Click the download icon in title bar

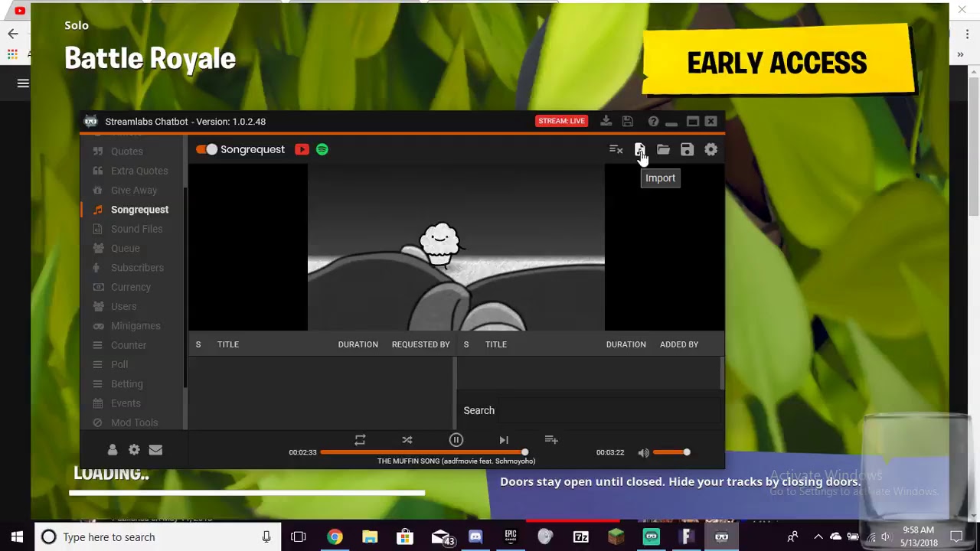coord(606,121)
